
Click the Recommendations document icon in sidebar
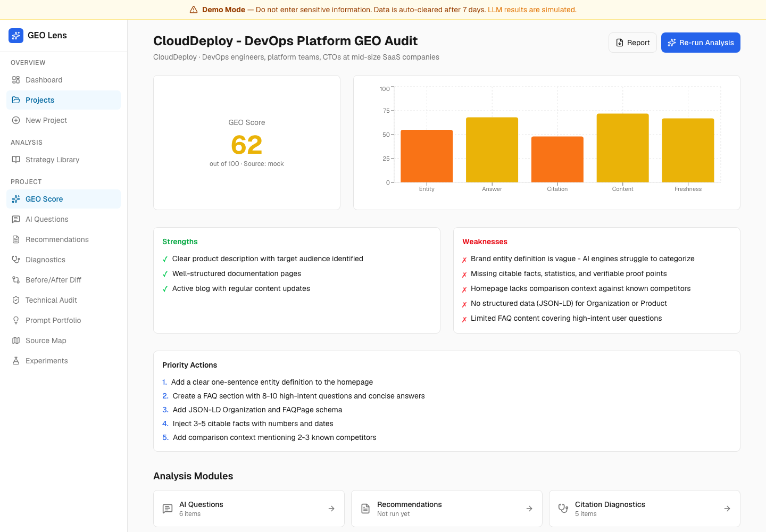[x=16, y=239]
